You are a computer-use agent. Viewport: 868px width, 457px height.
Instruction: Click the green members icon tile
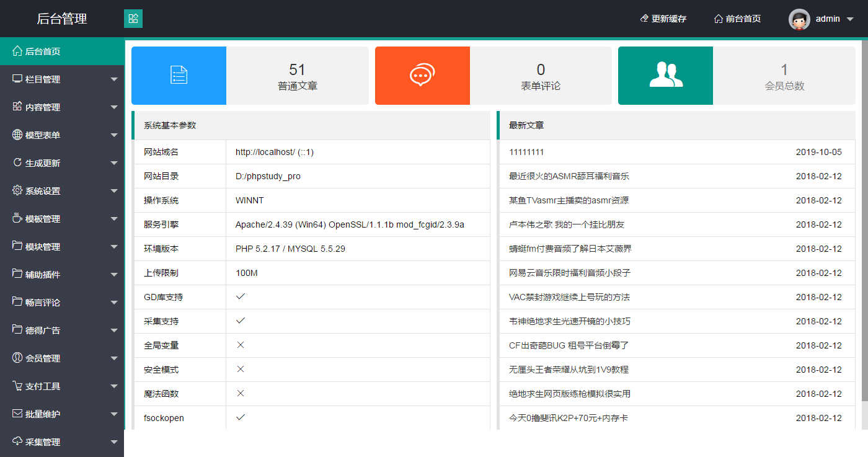tap(665, 76)
